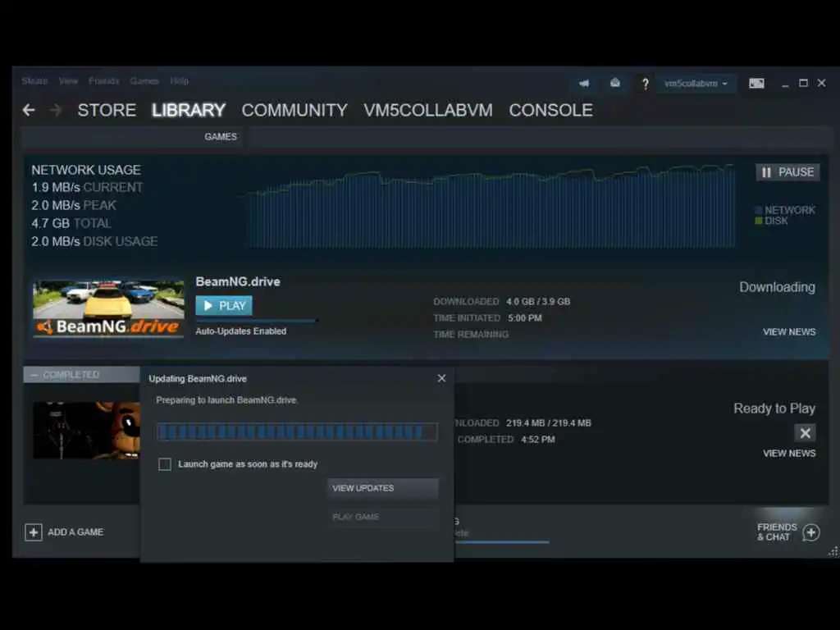
Task: Click the 219.4 MB / 219.4 MB value
Action: pyautogui.click(x=549, y=422)
